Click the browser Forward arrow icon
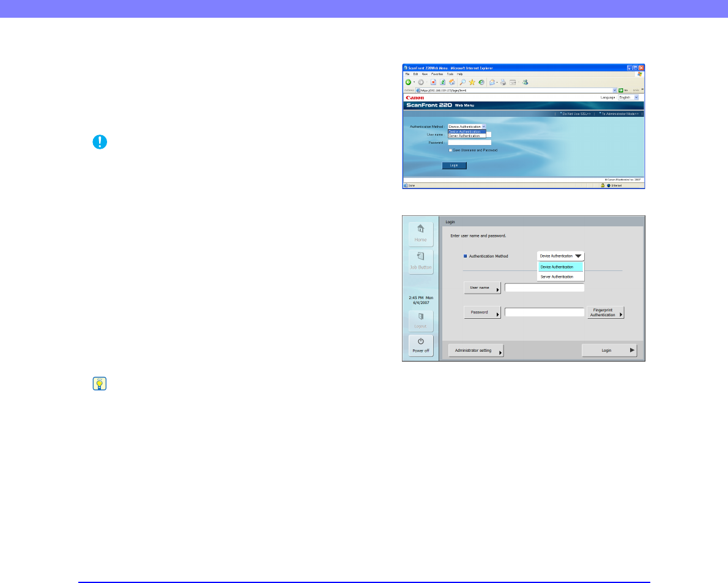Image resolution: width=728 pixels, height=583 pixels. [421, 82]
